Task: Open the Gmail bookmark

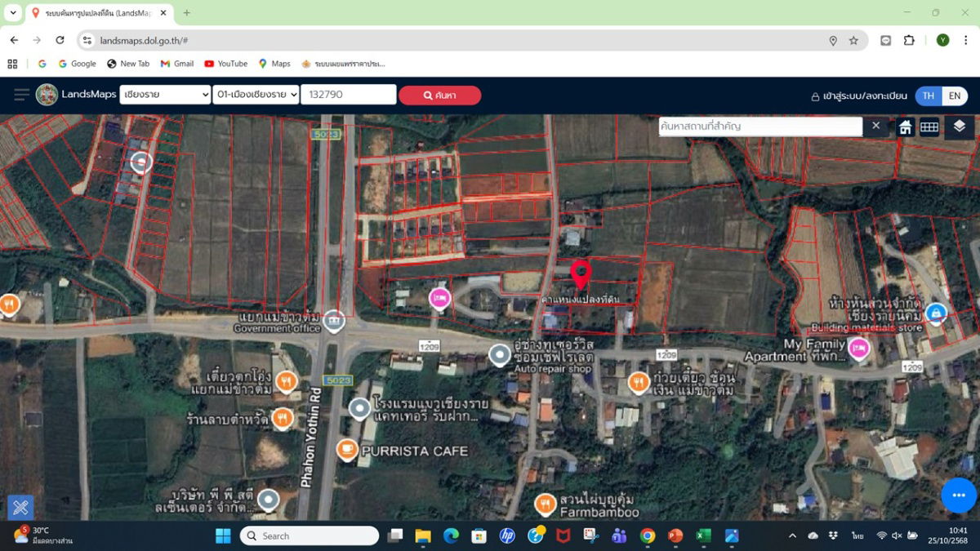Action: [177, 64]
